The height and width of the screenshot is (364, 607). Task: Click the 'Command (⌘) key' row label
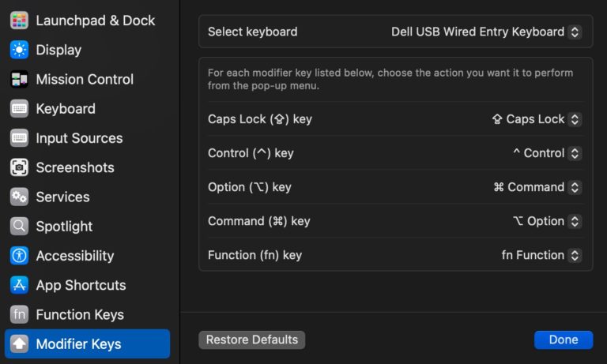tap(259, 221)
